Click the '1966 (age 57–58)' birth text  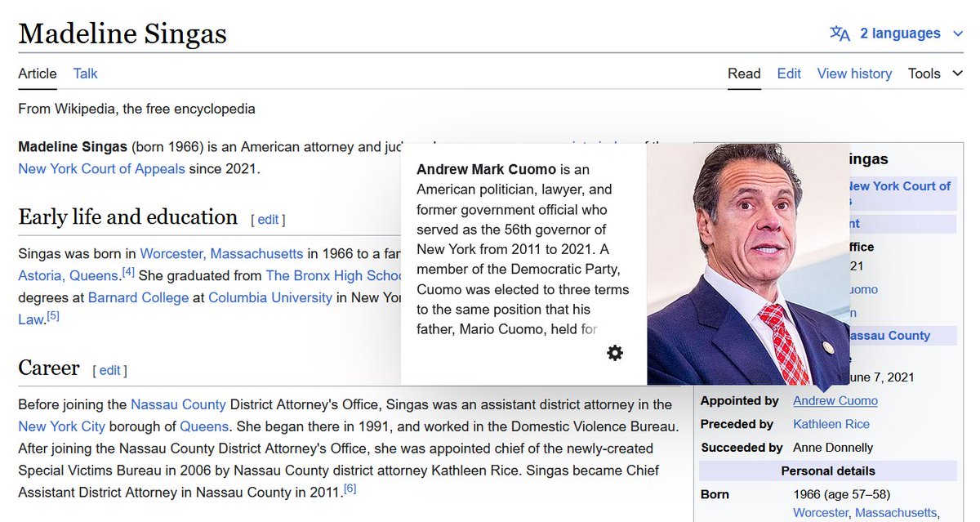(x=841, y=494)
